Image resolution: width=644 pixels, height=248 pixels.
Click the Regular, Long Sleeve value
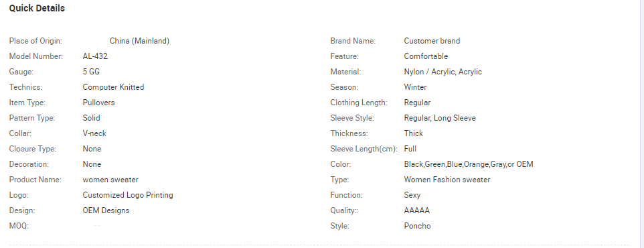440,118
